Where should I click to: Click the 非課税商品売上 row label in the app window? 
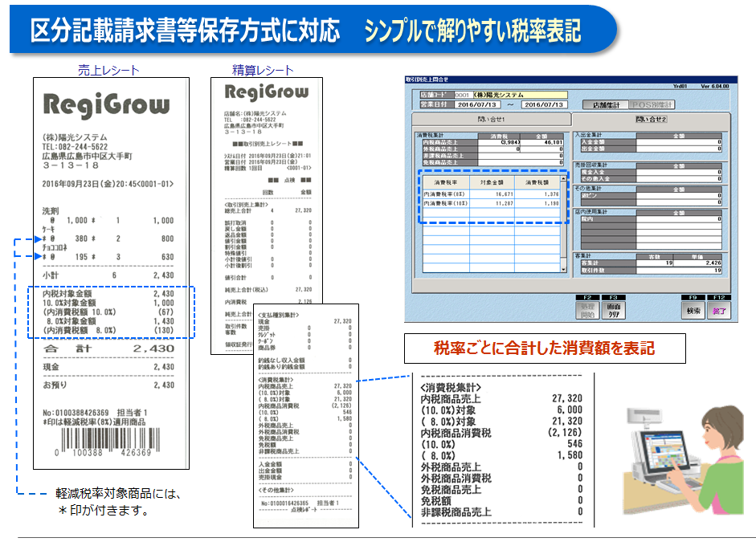[x=450, y=156]
